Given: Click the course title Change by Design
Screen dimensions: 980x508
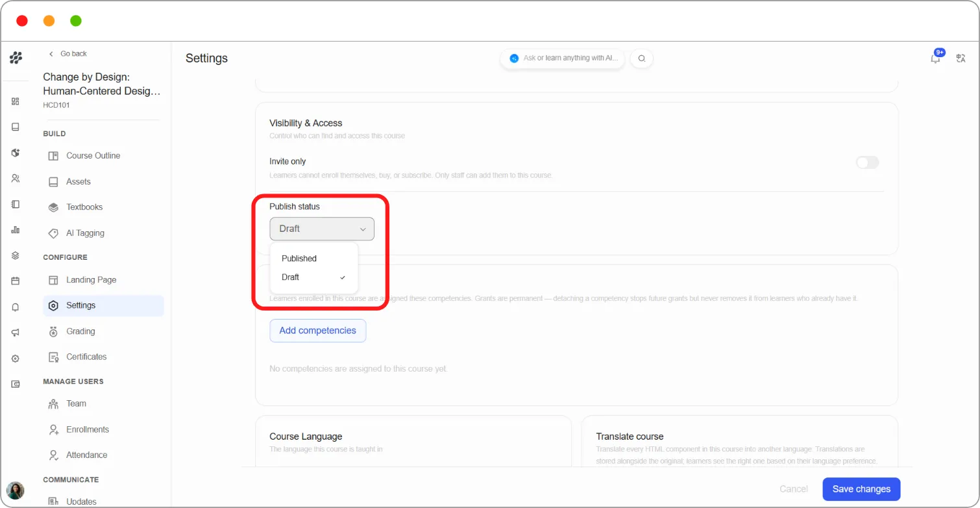Looking at the screenshot, I should click(101, 84).
